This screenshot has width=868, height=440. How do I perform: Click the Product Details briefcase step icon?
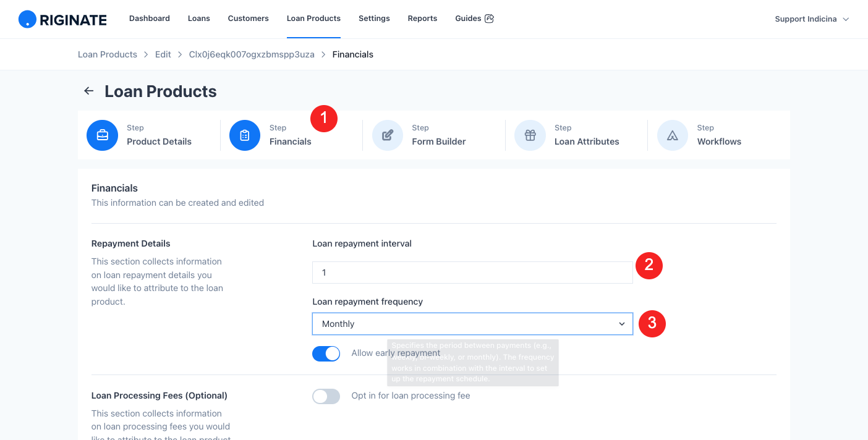point(103,135)
